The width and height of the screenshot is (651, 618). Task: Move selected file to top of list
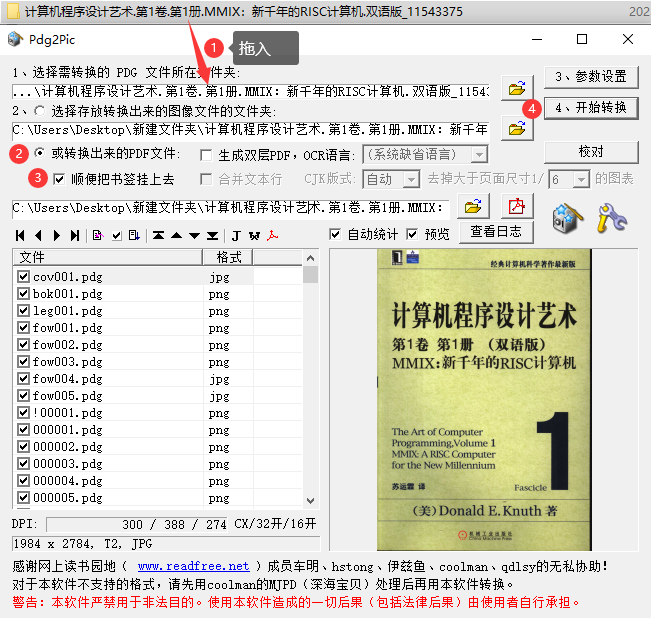pos(158,236)
